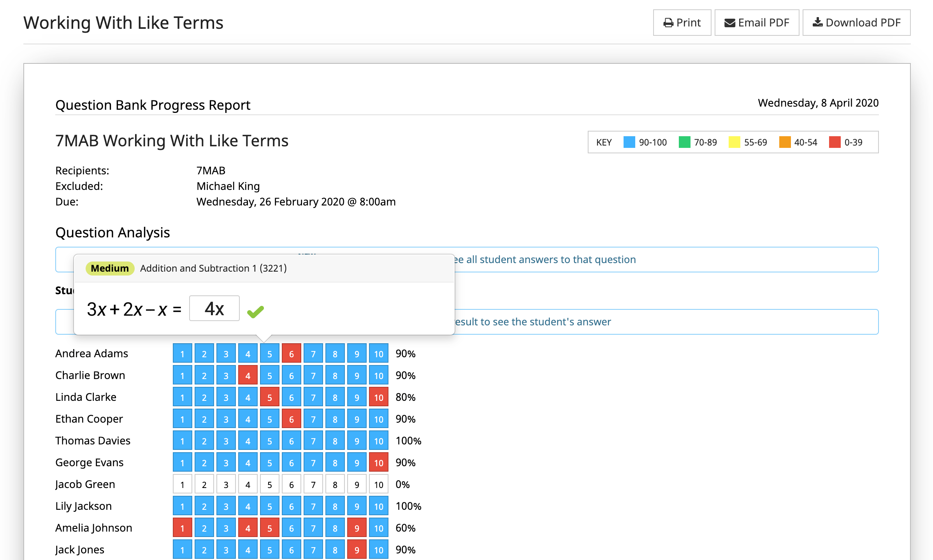Click Lily Jackson's question 3 tile
The height and width of the screenshot is (560, 933).
pyautogui.click(x=226, y=506)
